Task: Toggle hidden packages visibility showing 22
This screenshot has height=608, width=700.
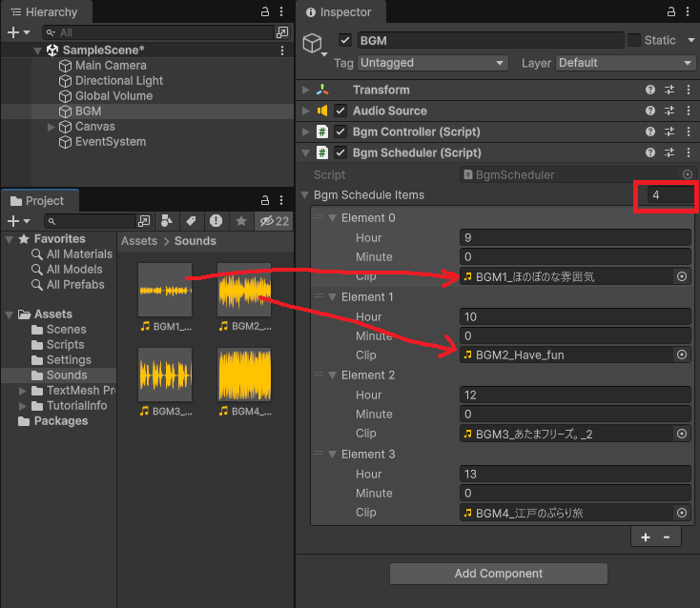Action: pyautogui.click(x=274, y=221)
